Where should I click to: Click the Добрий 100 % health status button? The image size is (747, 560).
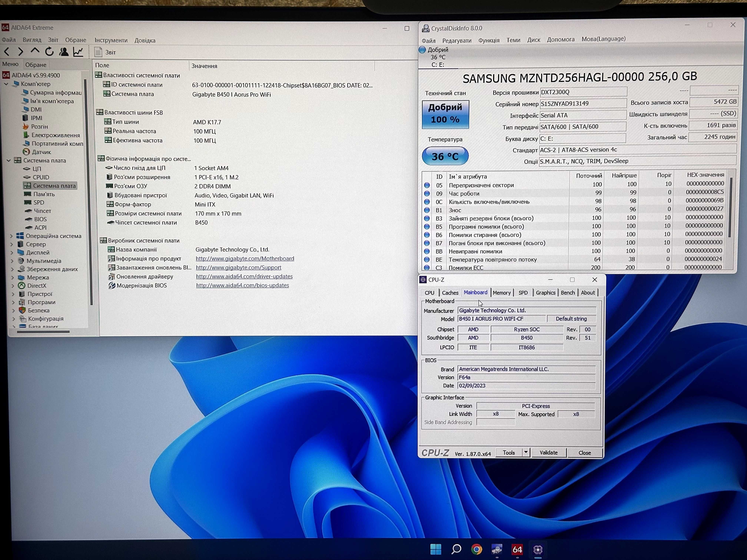[445, 114]
